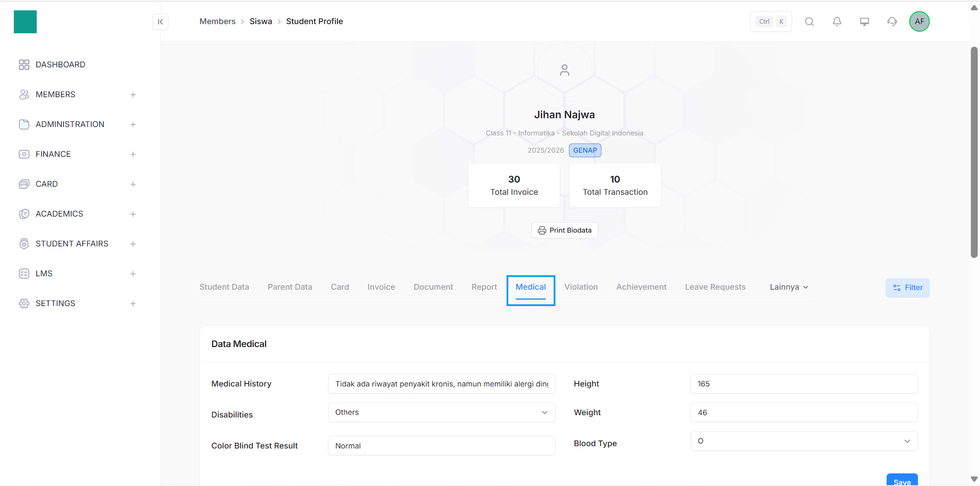Click the Administration folder icon
Screen dimensions: 980x486
[24, 124]
